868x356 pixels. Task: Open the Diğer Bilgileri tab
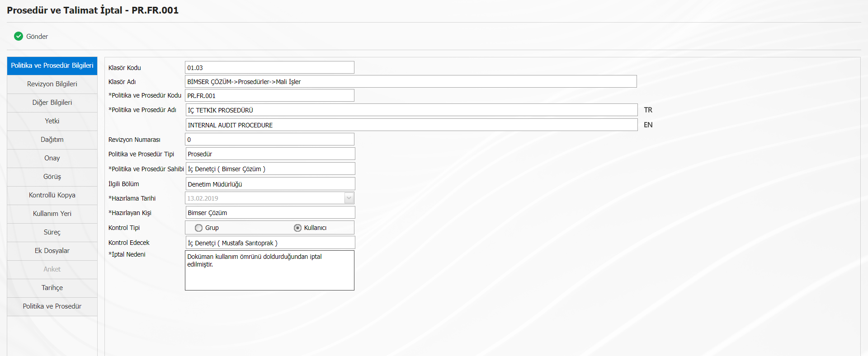[x=52, y=103]
